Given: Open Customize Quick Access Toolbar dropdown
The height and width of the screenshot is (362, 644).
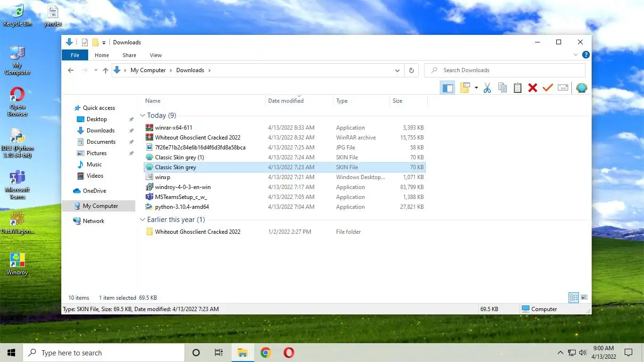Looking at the screenshot, I should [104, 42].
